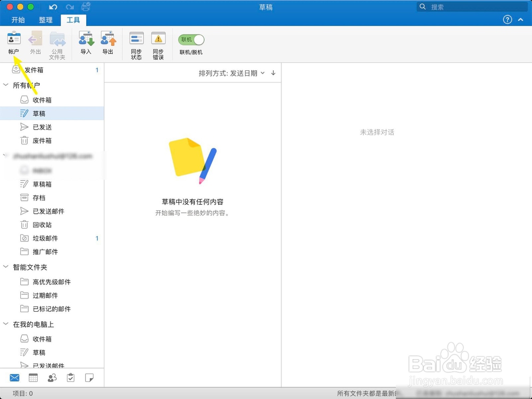Switch to Calendar view

click(33, 378)
